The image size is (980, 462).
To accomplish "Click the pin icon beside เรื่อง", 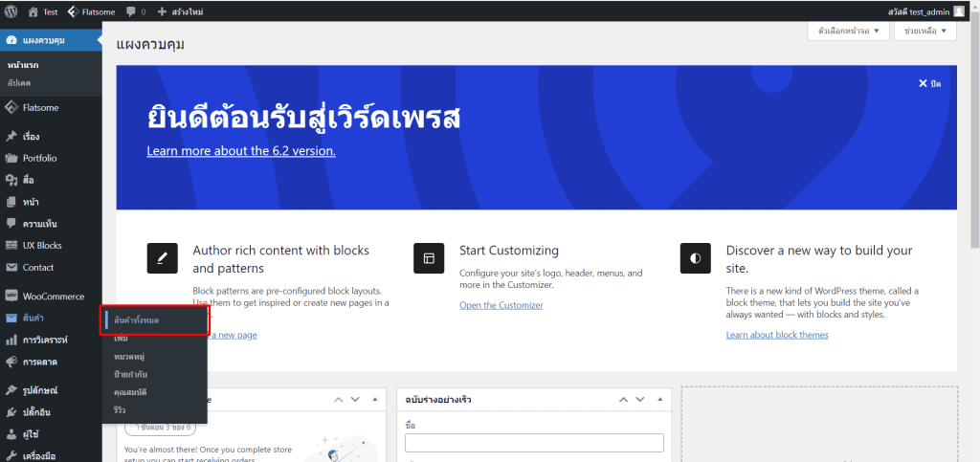I will pos(11,136).
